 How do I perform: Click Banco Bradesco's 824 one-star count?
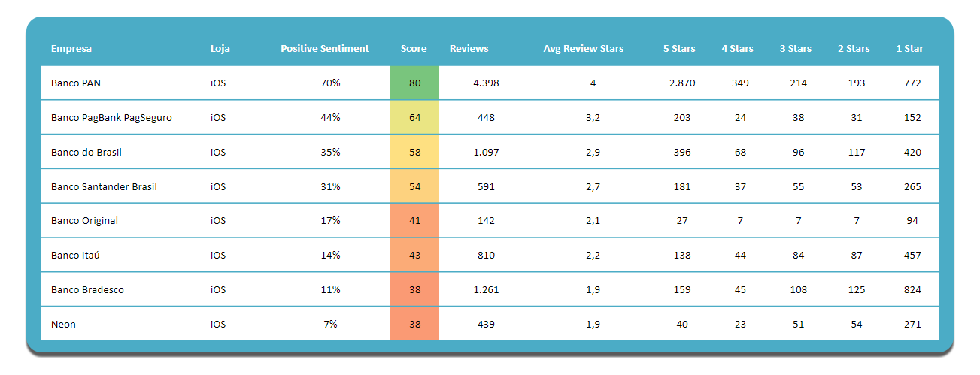pyautogui.click(x=912, y=290)
